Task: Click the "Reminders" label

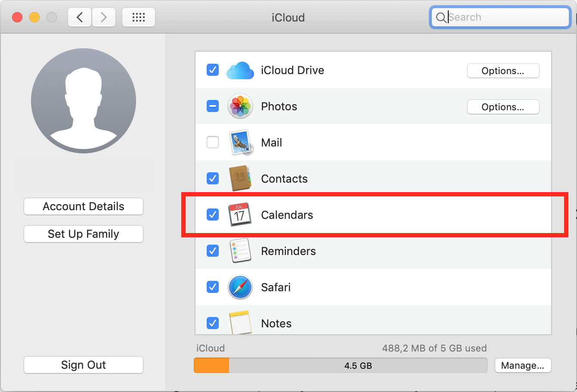Action: (288, 251)
